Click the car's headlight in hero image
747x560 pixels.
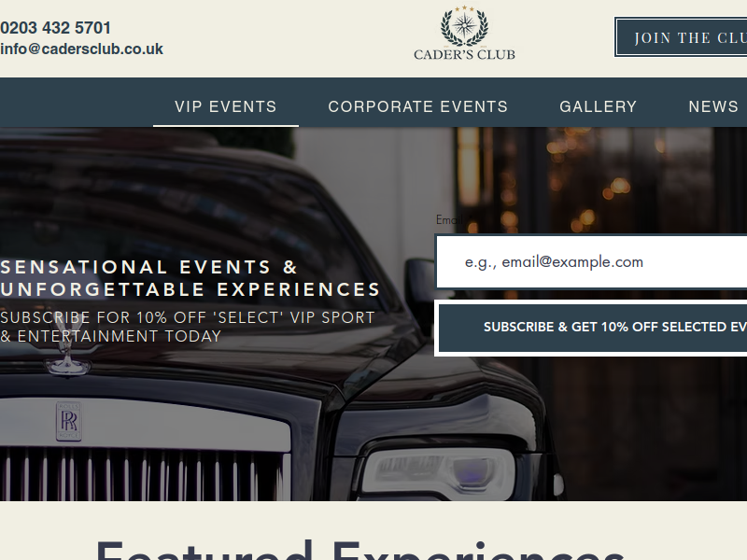tap(438, 470)
